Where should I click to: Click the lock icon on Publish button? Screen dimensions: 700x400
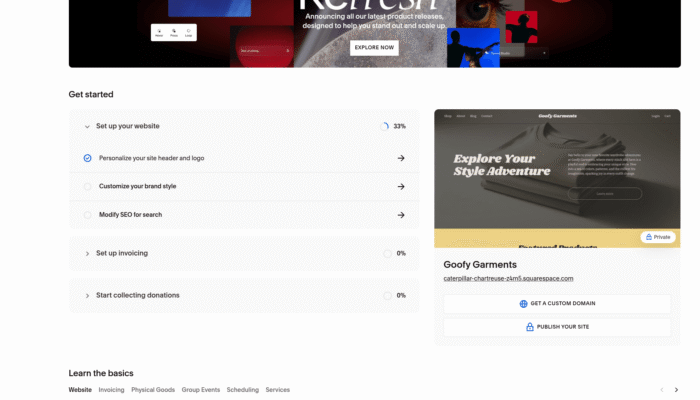tap(530, 327)
